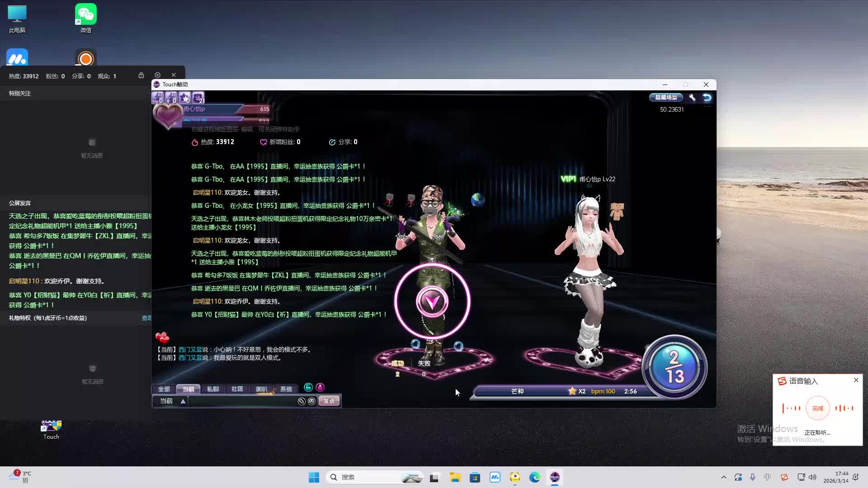
Task: Expand the 当前 chat channel dropdown
Action: coord(183,401)
